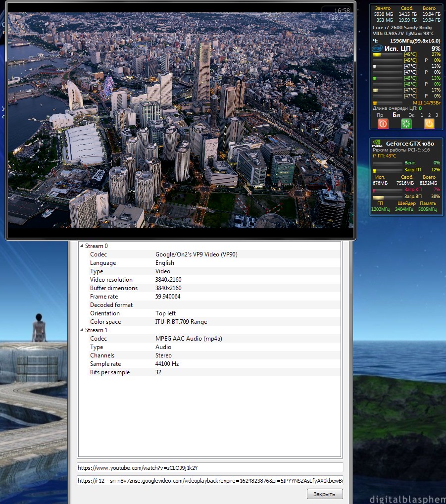Click the orange restart icon in CPU gadget
Viewport: 446px width, 504px height.
point(429,124)
